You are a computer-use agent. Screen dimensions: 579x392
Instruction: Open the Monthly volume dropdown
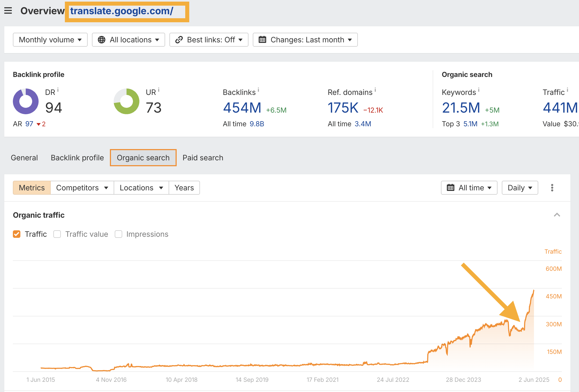50,39
